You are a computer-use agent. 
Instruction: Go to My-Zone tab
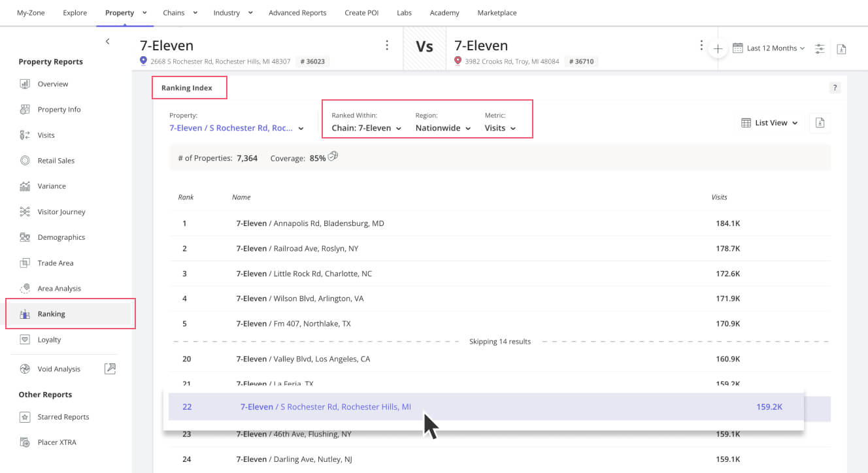click(31, 12)
